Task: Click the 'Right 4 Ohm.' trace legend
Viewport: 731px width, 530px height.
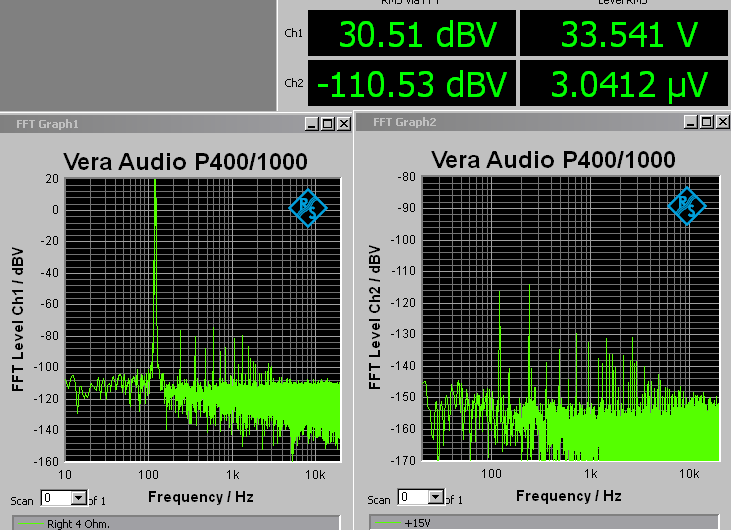Action: coord(176,523)
